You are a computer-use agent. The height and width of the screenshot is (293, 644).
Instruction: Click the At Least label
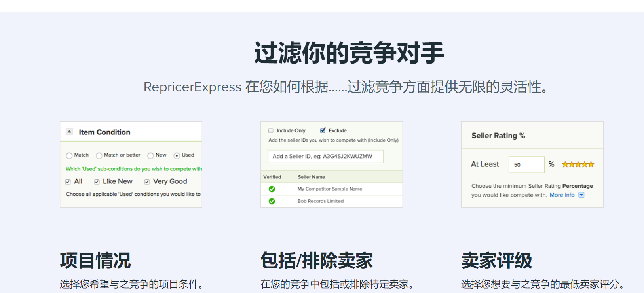point(485,164)
